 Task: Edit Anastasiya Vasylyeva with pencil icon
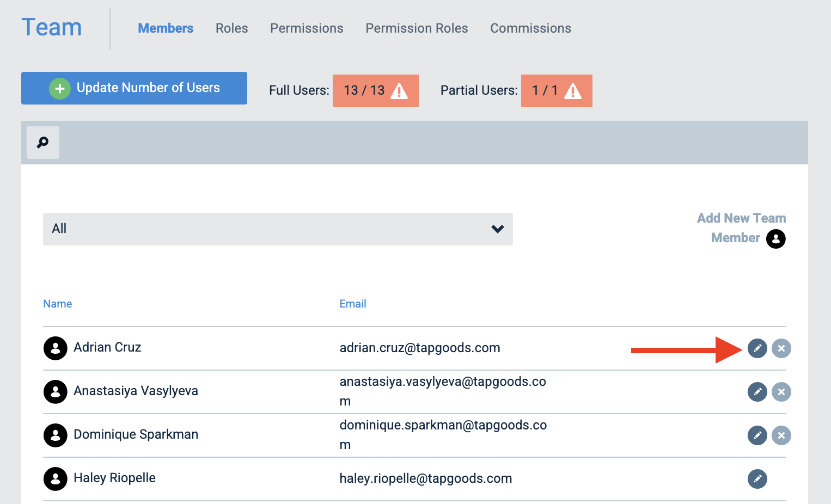click(757, 392)
